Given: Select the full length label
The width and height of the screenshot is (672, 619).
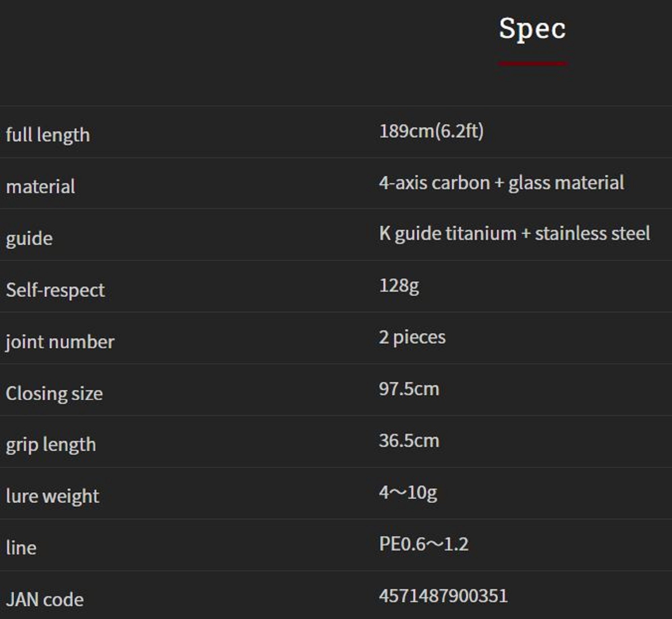Looking at the screenshot, I should click(x=48, y=135).
